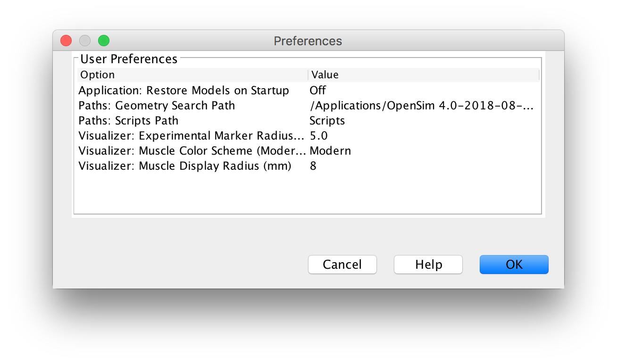Select the Geometry Search Path row
The width and height of the screenshot is (617, 364).
(x=157, y=105)
